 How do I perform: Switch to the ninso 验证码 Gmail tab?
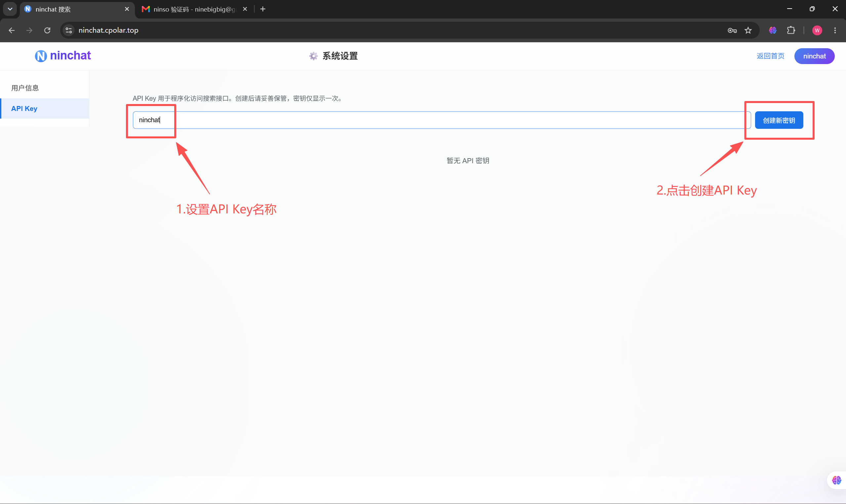pyautogui.click(x=194, y=10)
